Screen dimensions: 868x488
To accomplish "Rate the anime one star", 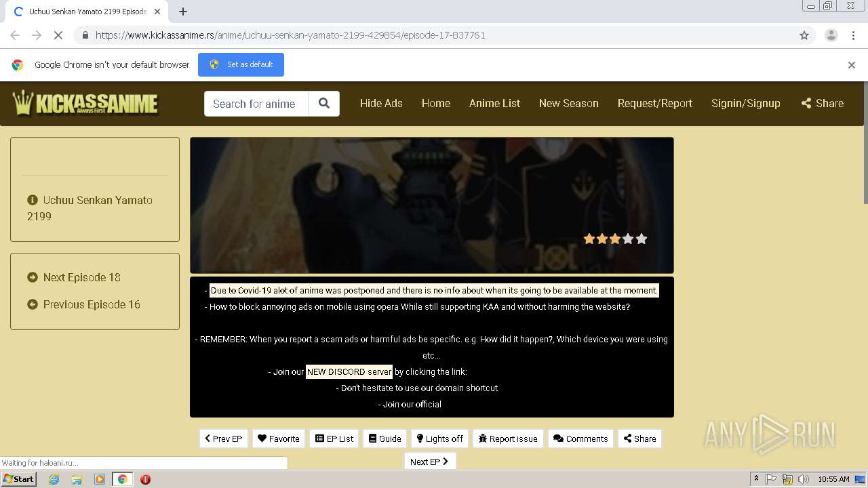I will [589, 239].
